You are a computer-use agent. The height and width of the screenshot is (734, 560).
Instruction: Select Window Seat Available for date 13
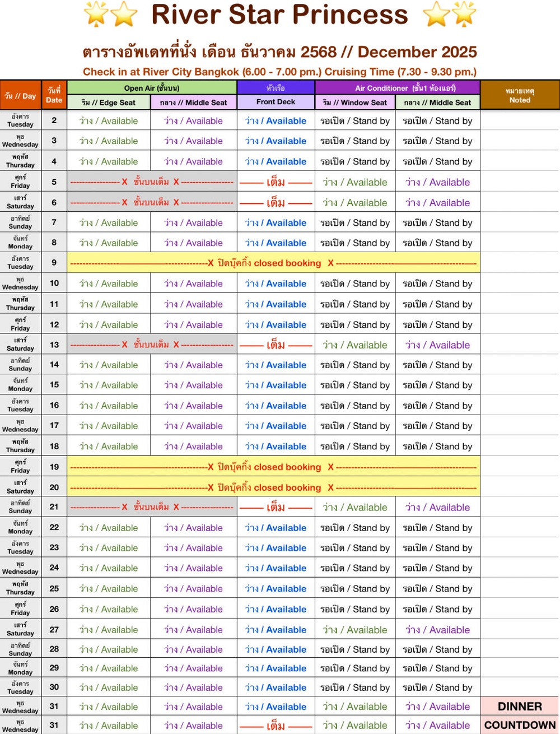[x=355, y=345]
